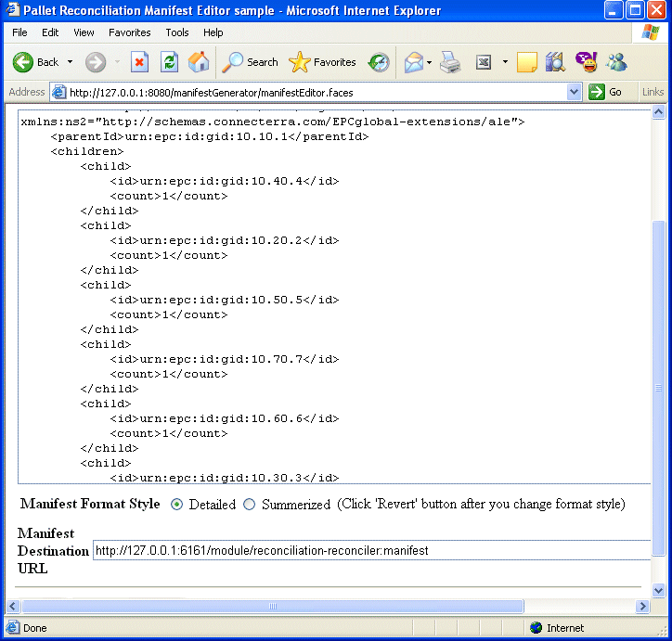Screen dimensions: 672x641
Task: Click the horizontal scroll left arrow
Action: 12,606
